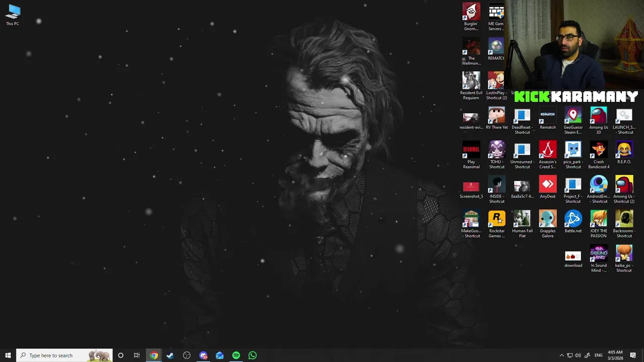Launch Assassin's Creed shortcut
This screenshot has width=644, height=362.
(547, 155)
